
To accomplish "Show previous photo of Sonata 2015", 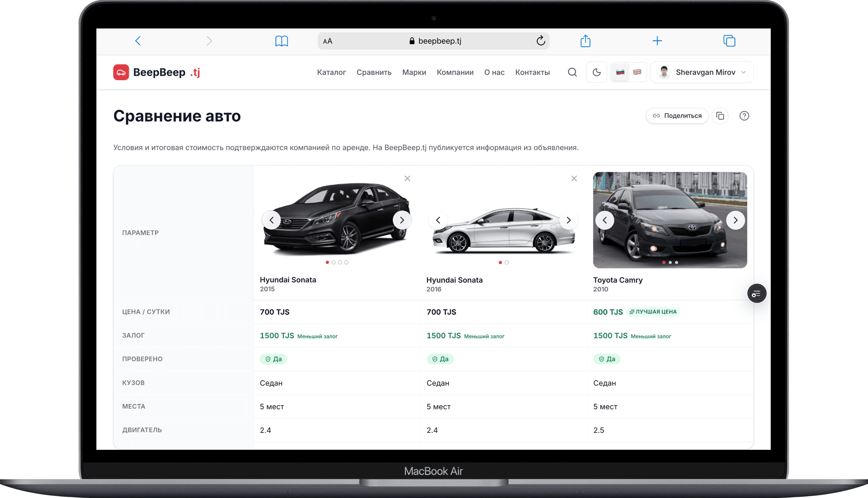I will 272,220.
